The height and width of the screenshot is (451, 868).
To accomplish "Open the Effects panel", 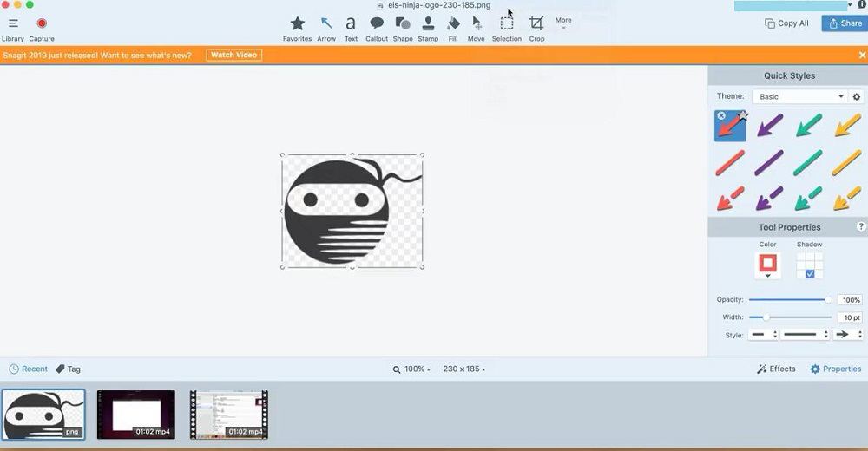I will pos(776,369).
